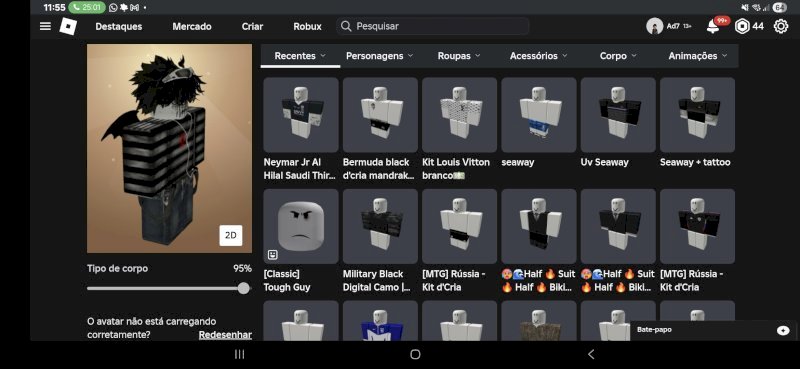Screen dimensions: 800x369
Task: Click the Roblox logo icon
Action: coord(68,26)
